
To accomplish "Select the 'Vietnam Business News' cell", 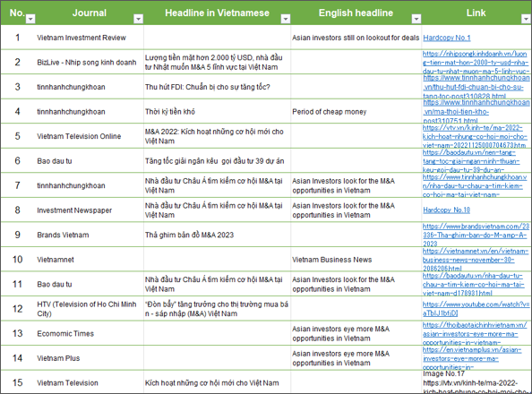I will [356, 260].
